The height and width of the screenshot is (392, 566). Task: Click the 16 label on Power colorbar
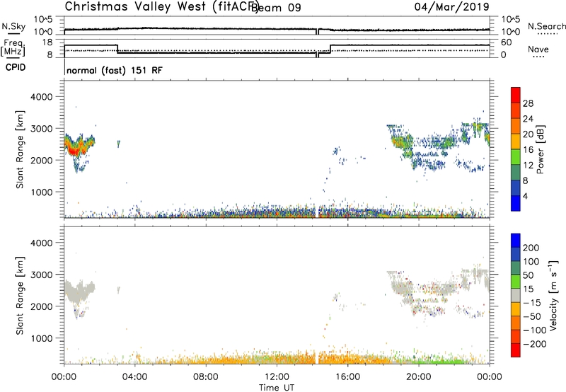(528, 150)
